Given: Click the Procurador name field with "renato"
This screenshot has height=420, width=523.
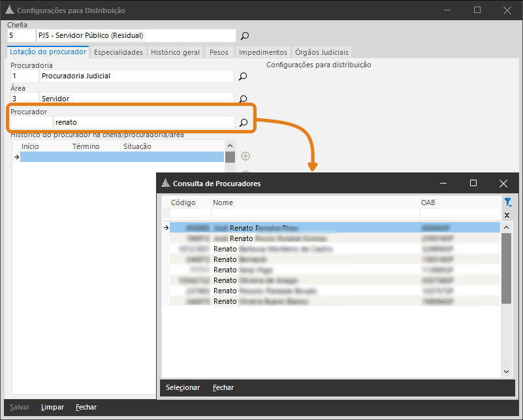Looking at the screenshot, I should pyautogui.click(x=143, y=122).
